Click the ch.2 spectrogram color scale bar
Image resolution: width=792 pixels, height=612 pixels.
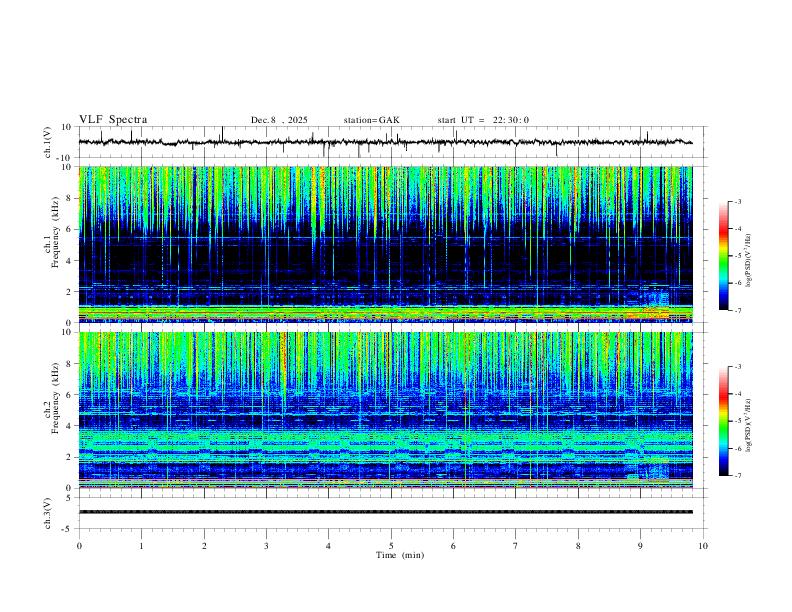pos(723,421)
